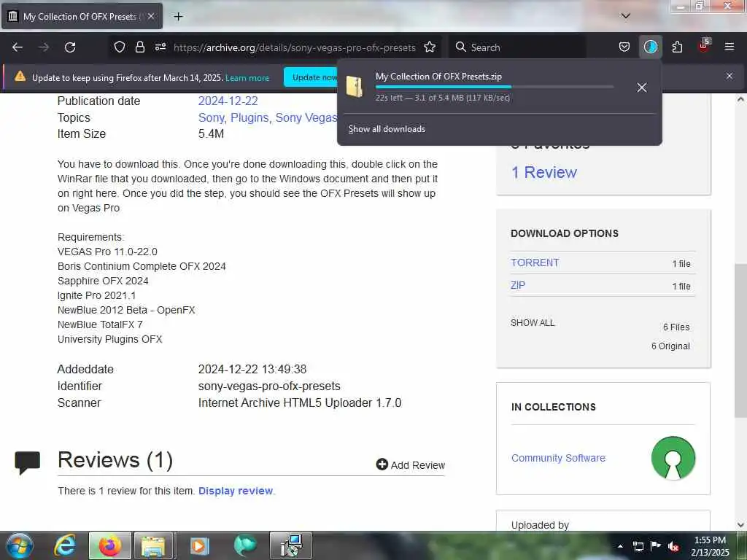The image size is (747, 560).
Task: Click the Reviews speech bubble icon
Action: click(x=27, y=462)
